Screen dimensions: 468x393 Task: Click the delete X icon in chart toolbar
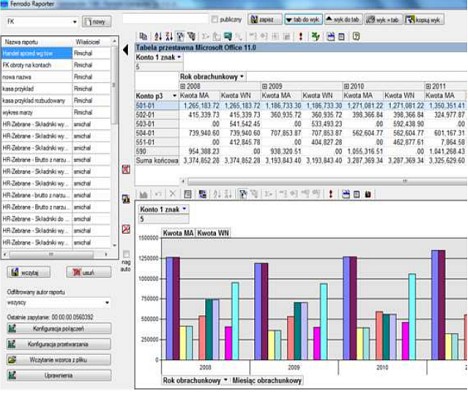tap(172, 194)
